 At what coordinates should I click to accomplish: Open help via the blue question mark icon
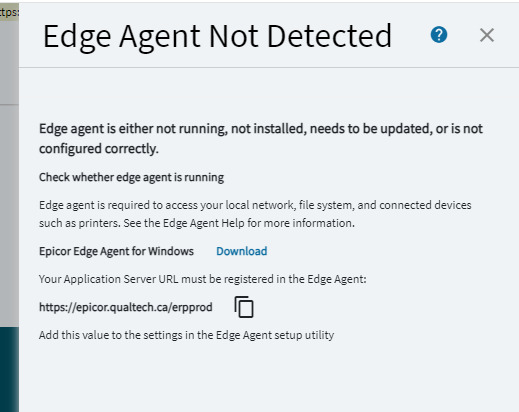point(439,35)
